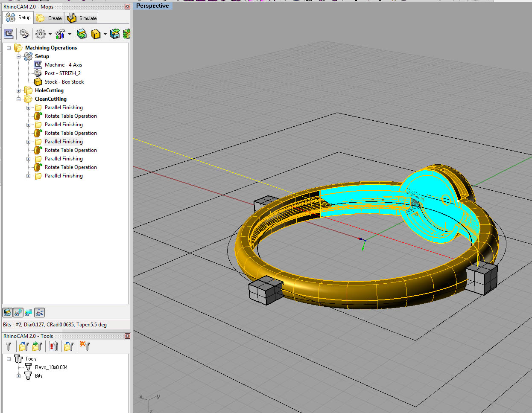The image size is (532, 413).
Task: Select Stock - Box Stock item
Action: pos(64,82)
